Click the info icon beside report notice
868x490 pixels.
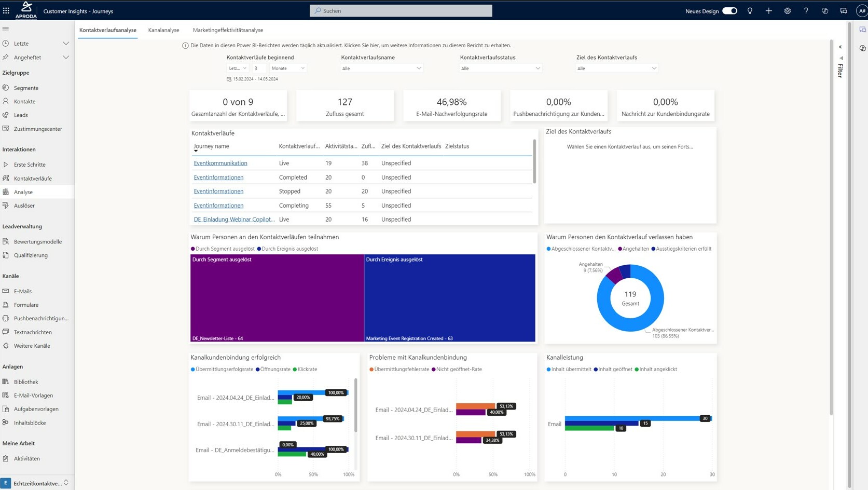tap(185, 46)
